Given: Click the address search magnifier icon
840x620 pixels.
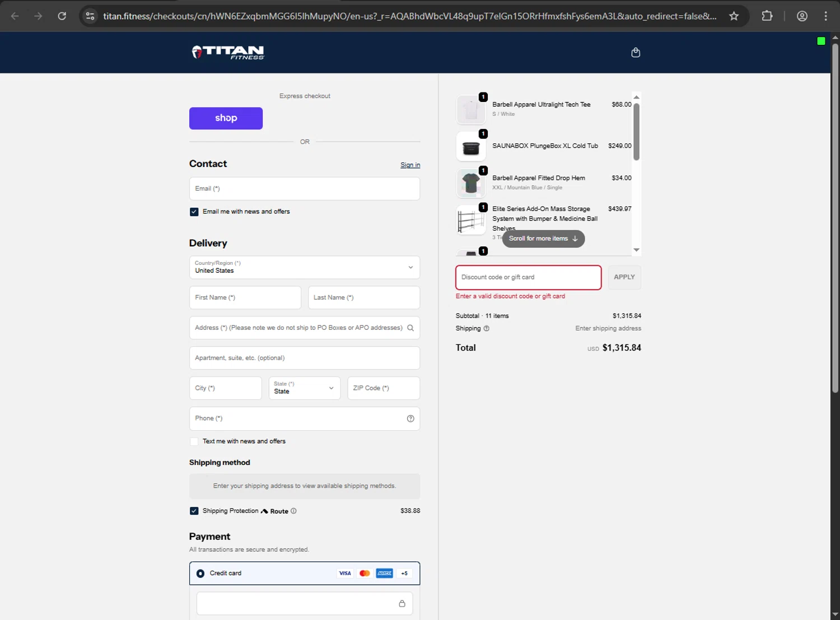Looking at the screenshot, I should [x=410, y=328].
